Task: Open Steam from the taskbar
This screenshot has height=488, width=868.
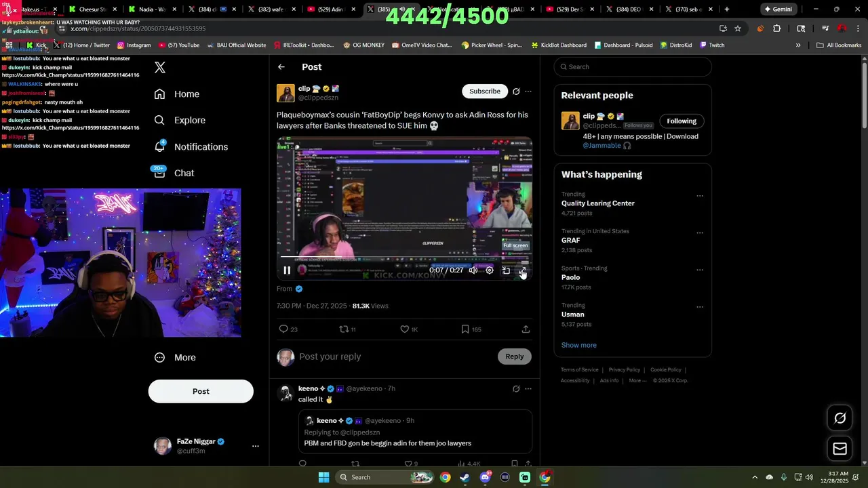Action: pos(465,477)
